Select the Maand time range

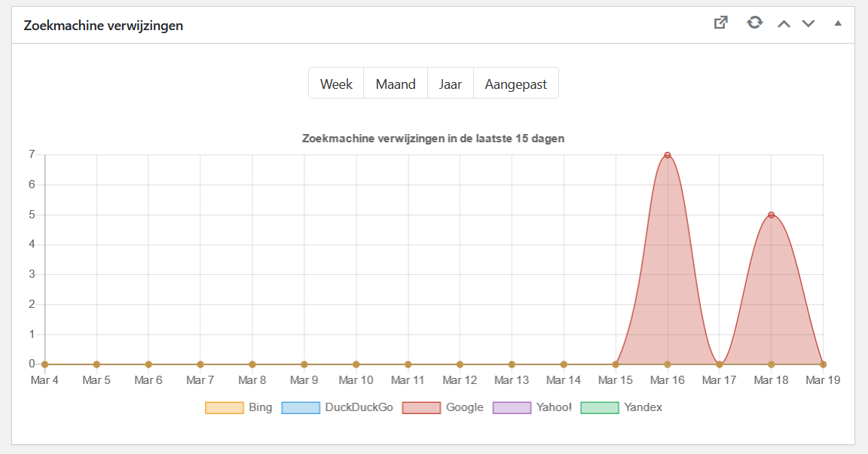pos(396,84)
